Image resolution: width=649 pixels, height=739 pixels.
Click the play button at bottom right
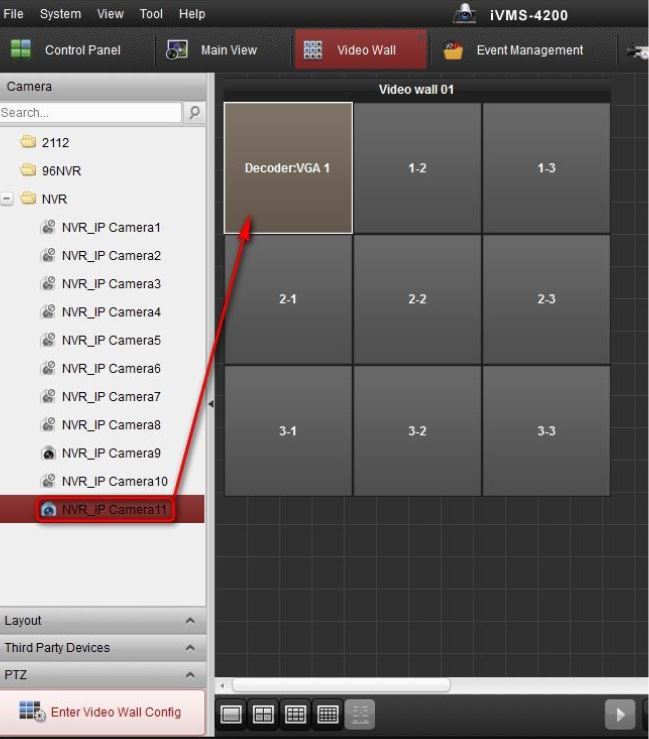[x=620, y=714]
